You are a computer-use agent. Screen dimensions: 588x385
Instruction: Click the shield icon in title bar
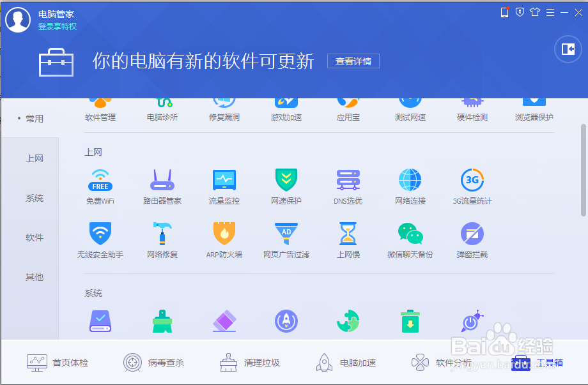[520, 12]
